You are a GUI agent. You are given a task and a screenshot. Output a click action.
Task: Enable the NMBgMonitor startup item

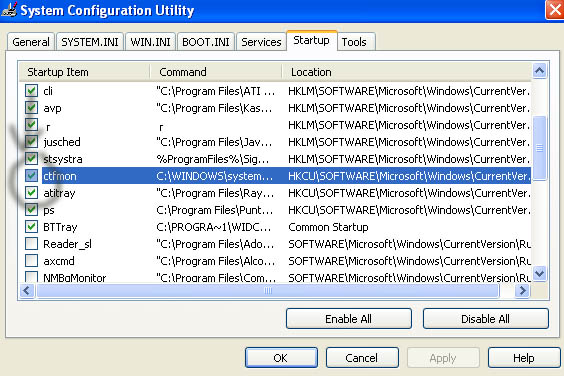point(31,277)
